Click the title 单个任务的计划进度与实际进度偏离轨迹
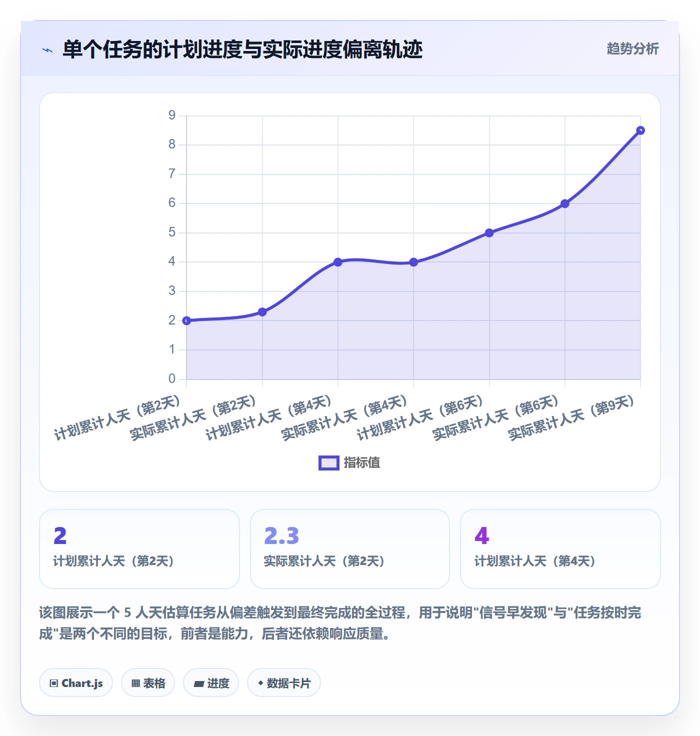Image resolution: width=700 pixels, height=736 pixels. [242, 49]
